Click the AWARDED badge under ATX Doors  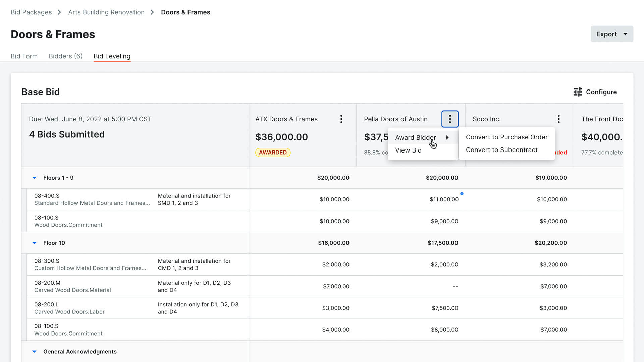273,153
